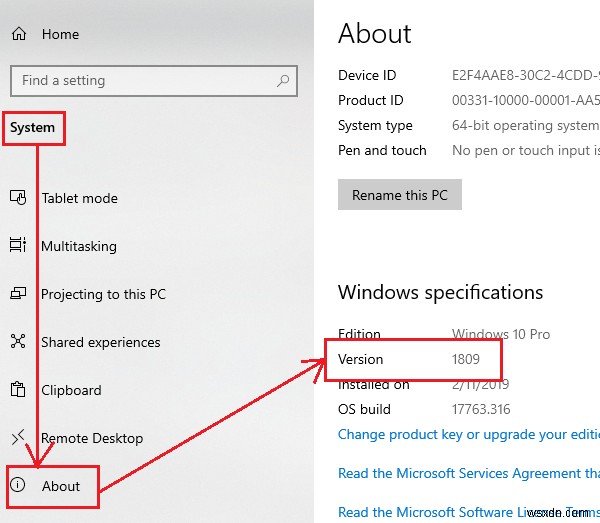600x523 pixels.
Task: Click the OS build value 17763.316
Action: click(x=481, y=409)
